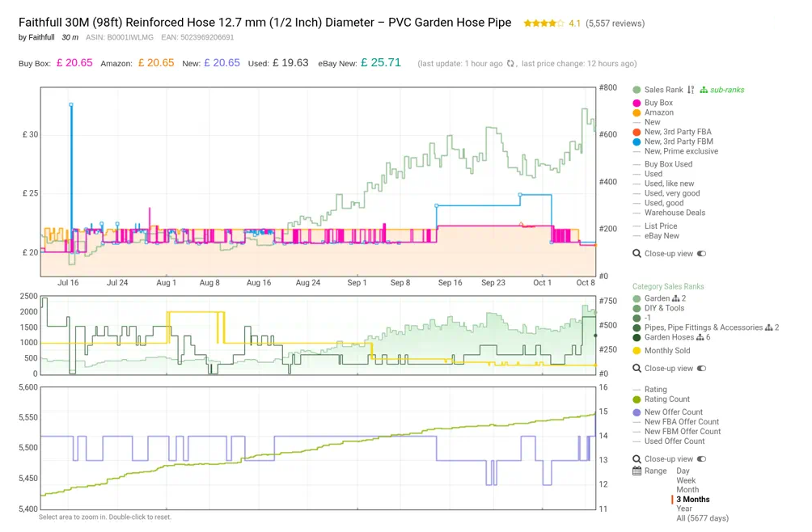Click the price history chart area
Screen dimensions: 812x532
[318, 182]
